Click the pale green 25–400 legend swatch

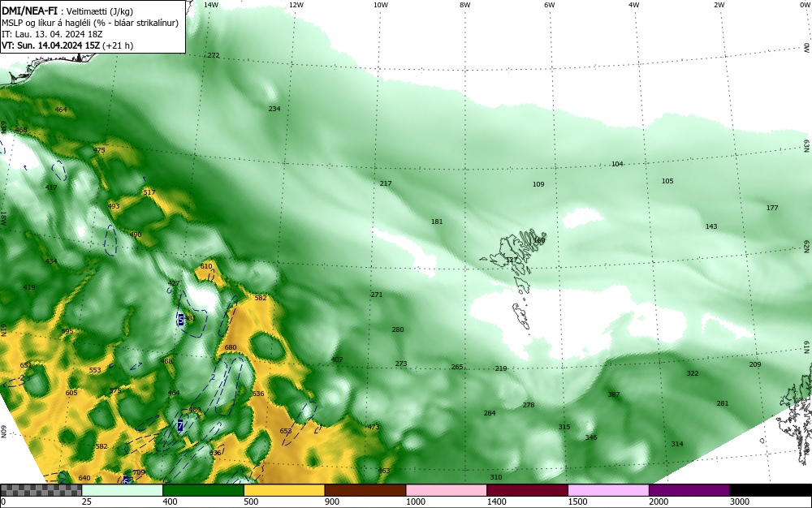coord(123,490)
